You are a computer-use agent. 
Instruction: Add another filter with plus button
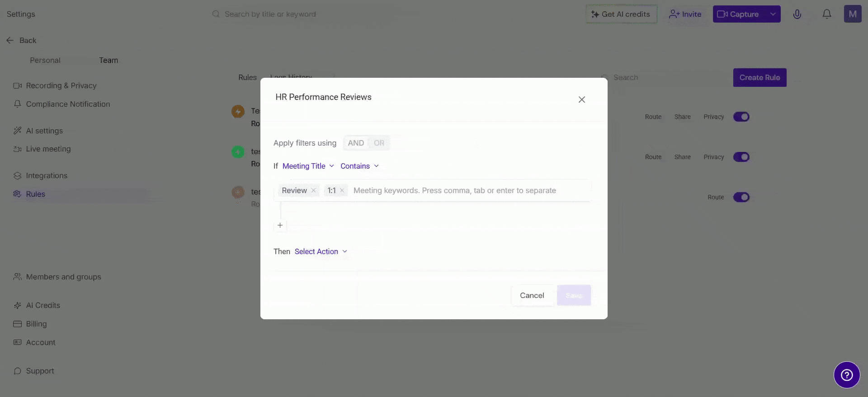click(280, 225)
